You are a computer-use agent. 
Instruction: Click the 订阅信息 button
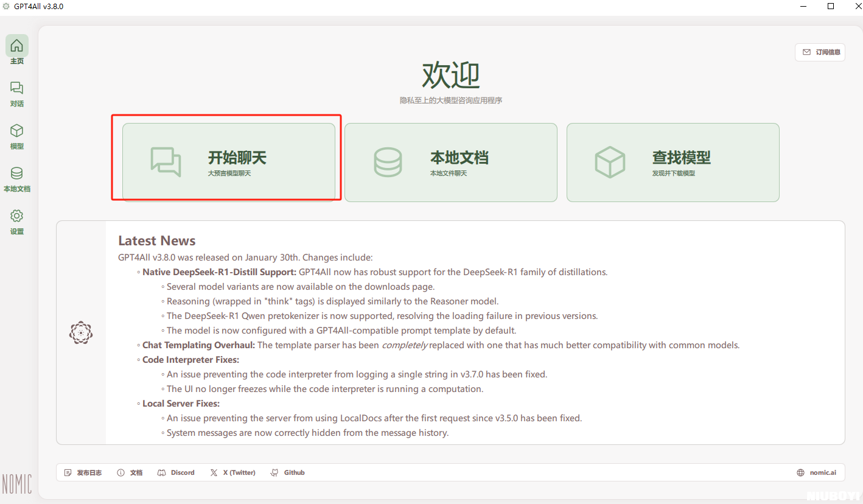(820, 52)
